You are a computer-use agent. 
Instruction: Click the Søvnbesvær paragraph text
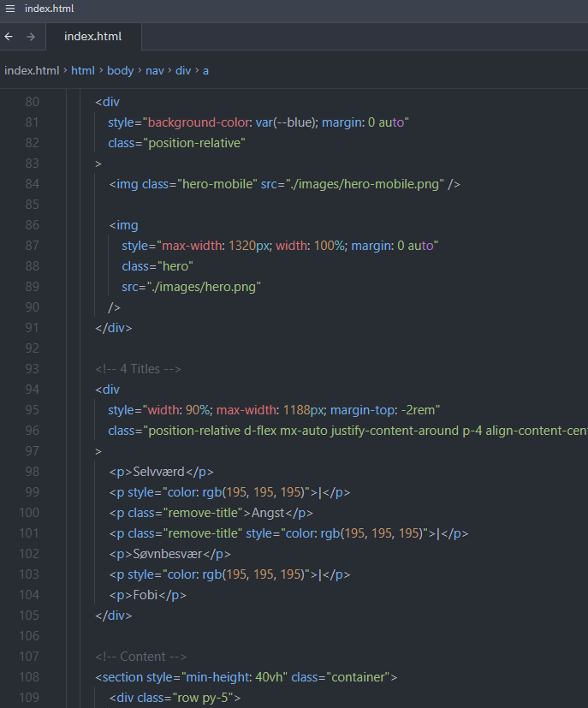(x=167, y=554)
